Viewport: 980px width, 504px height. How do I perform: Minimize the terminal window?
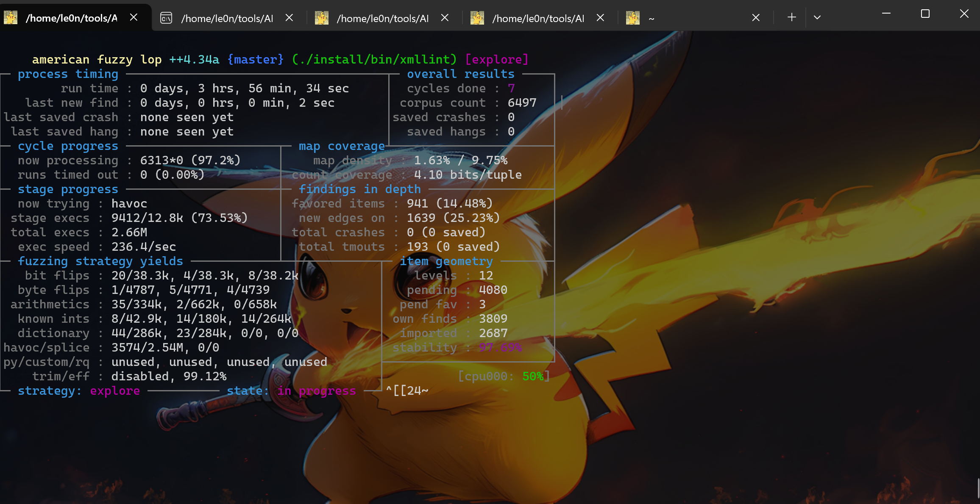coord(886,14)
